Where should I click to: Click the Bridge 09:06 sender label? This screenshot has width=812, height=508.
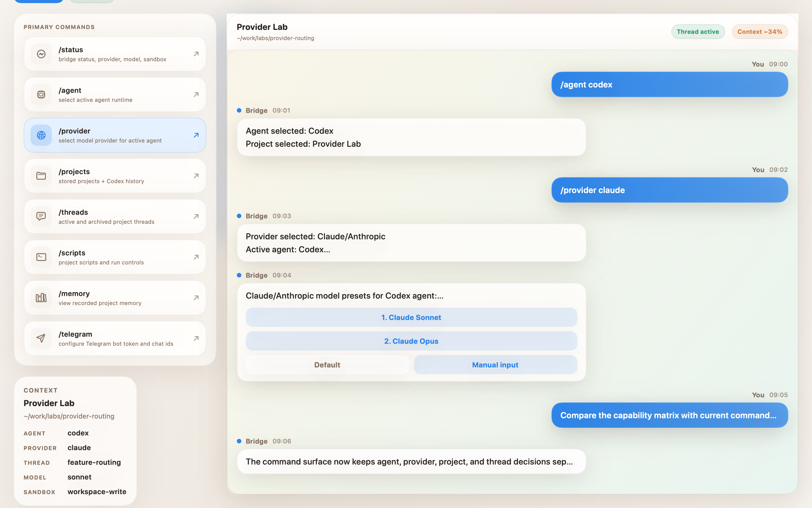tap(256, 441)
